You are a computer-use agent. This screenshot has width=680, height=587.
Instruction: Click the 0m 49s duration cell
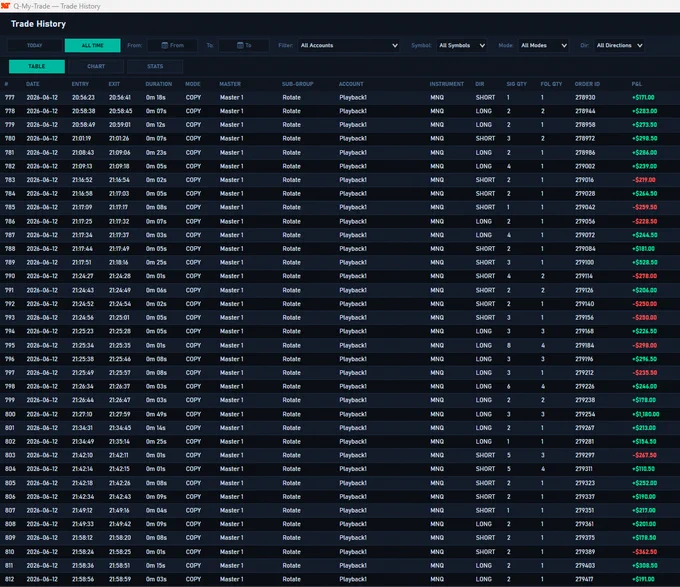pyautogui.click(x=156, y=414)
